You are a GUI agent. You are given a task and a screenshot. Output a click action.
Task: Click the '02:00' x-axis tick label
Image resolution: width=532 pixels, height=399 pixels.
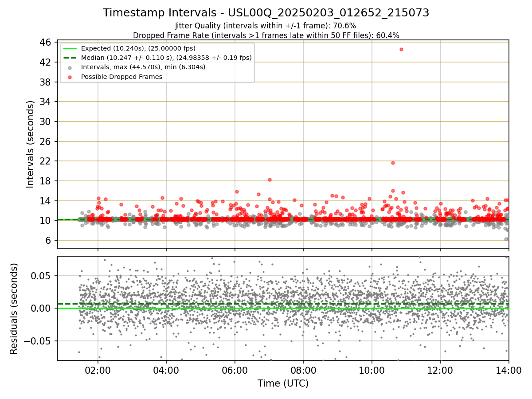98,371
